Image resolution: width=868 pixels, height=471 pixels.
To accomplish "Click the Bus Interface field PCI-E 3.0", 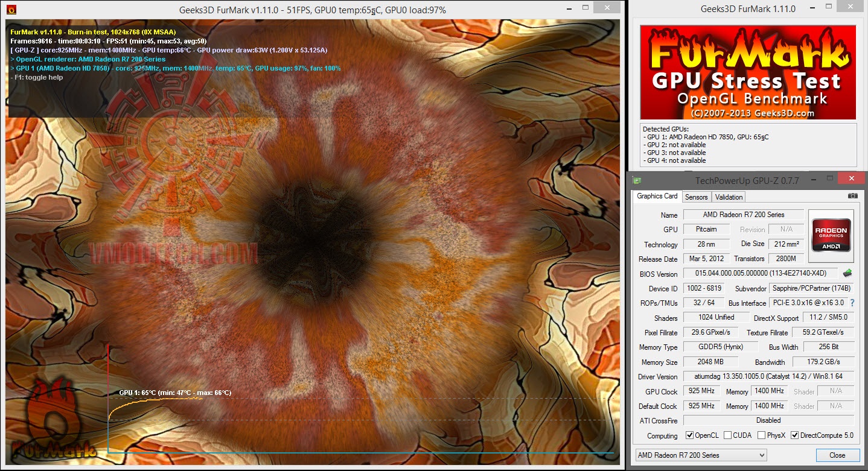I will (x=808, y=303).
